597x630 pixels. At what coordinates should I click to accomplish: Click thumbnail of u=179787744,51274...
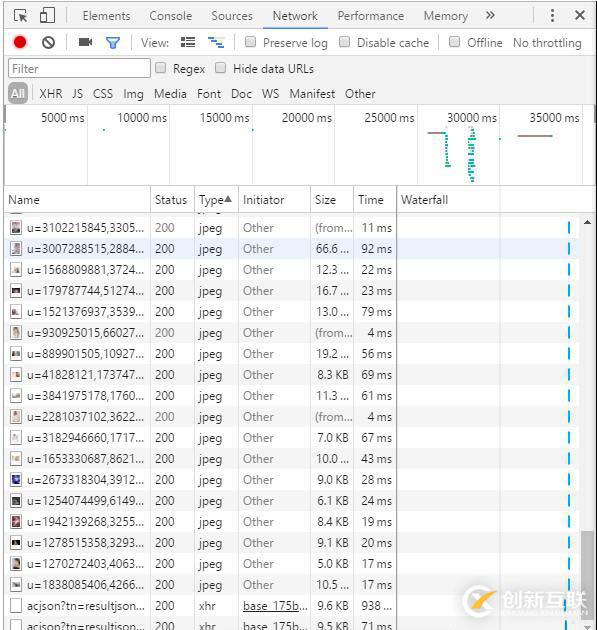pyautogui.click(x=16, y=290)
